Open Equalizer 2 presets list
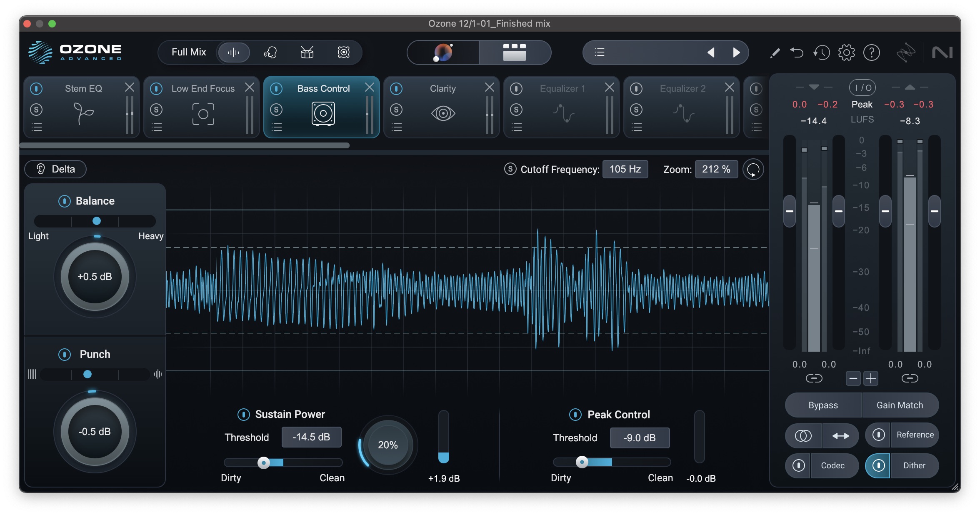The width and height of the screenshot is (980, 515). [x=637, y=127]
